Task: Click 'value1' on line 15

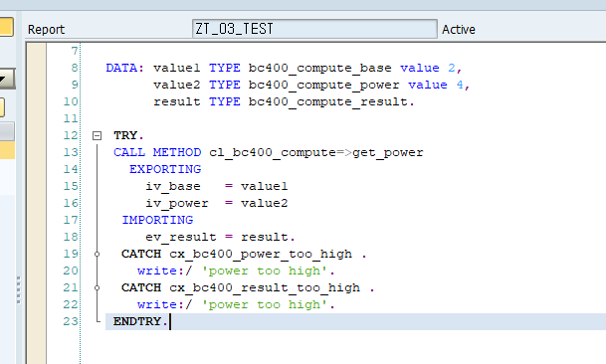Action: pos(265,186)
